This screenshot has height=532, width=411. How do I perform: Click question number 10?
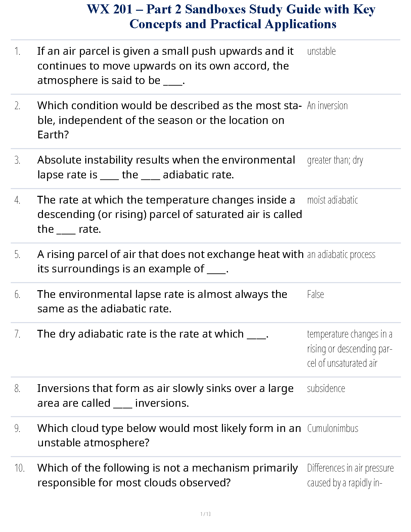[19, 468]
